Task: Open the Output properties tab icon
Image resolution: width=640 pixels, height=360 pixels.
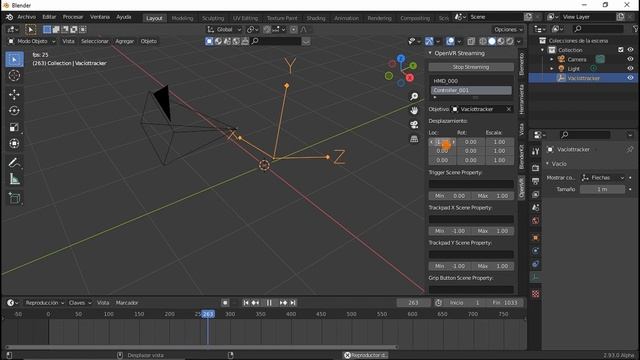Action: pos(536,181)
